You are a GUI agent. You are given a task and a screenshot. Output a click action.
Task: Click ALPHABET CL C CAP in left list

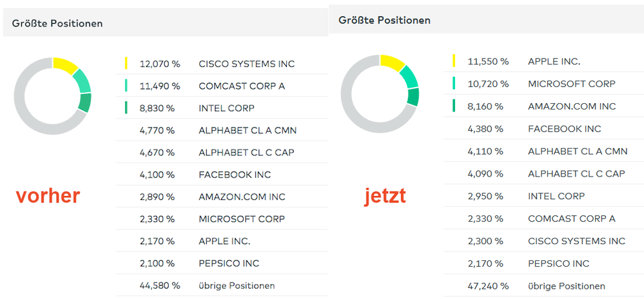click(241, 152)
